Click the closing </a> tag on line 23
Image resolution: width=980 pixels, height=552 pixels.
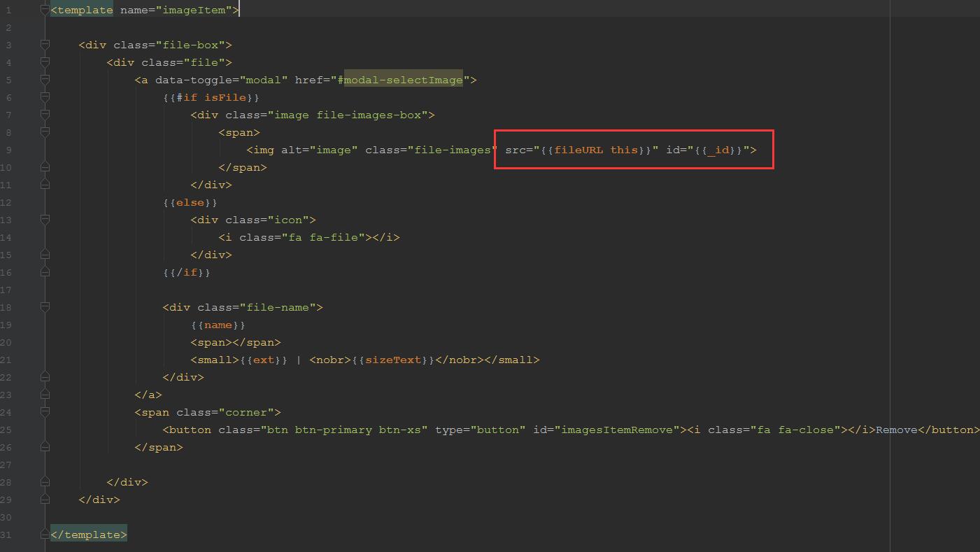click(148, 395)
